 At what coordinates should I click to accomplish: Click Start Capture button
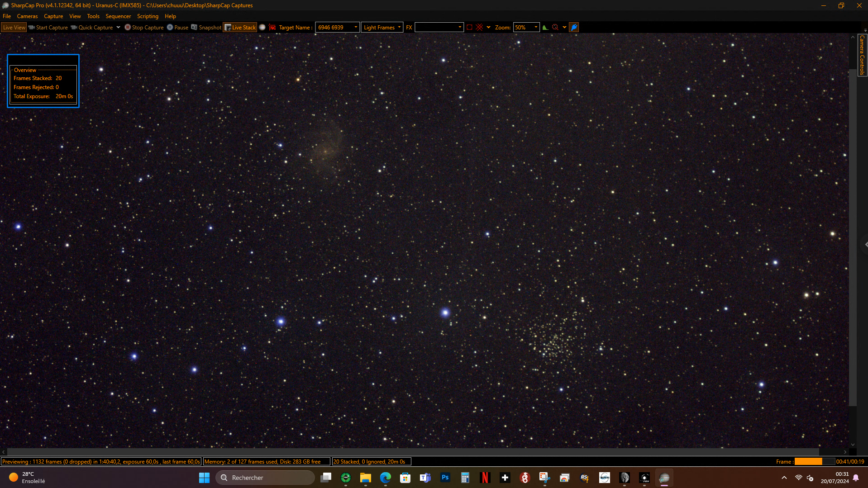[x=48, y=28]
